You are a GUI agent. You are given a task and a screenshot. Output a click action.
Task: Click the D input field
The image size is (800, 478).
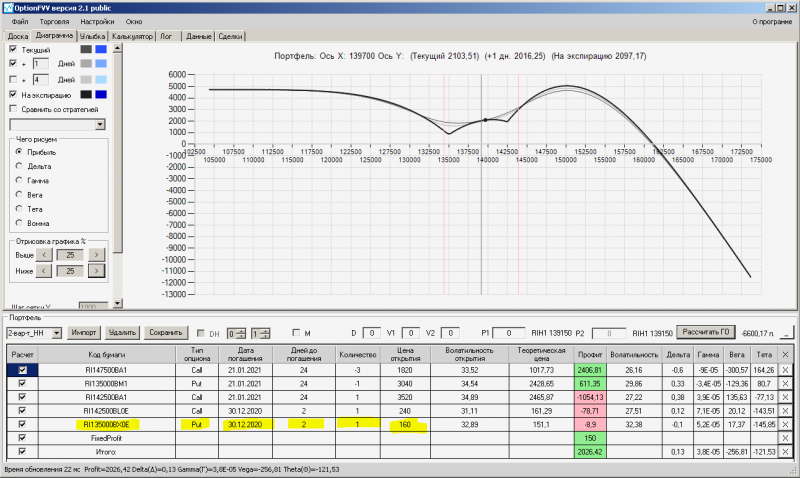[371, 333]
